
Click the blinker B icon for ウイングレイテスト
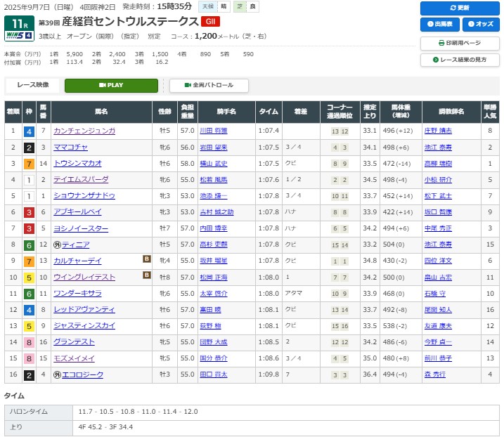pos(148,277)
